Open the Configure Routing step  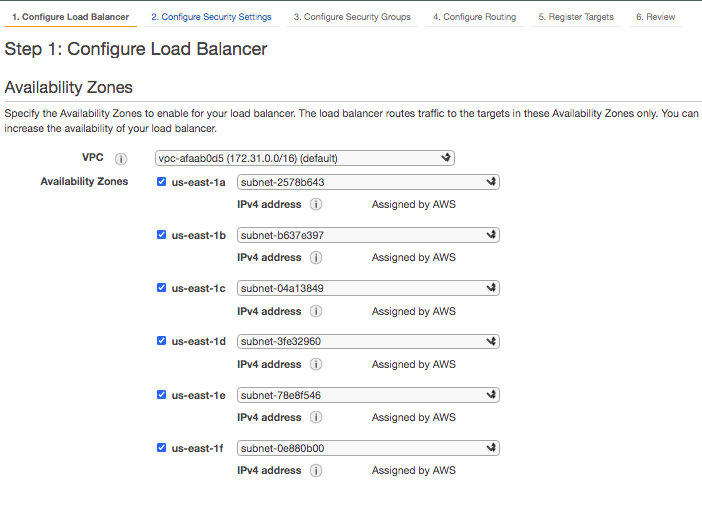(x=474, y=17)
